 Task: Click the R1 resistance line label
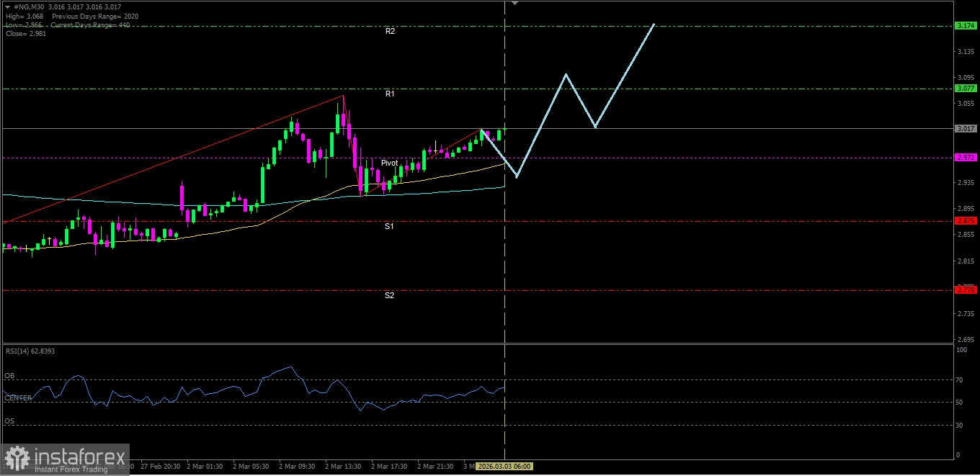click(390, 94)
